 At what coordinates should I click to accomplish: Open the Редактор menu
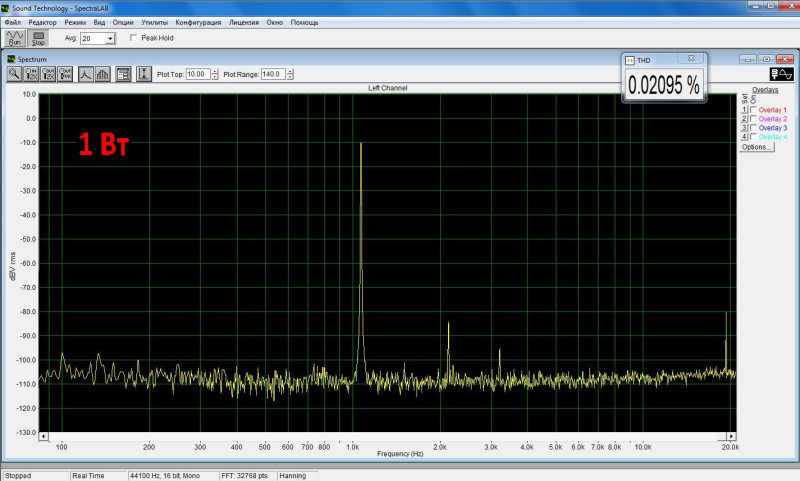[42, 22]
